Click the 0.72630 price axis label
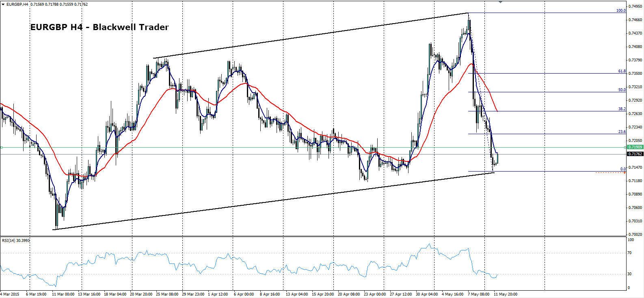Image resolution: width=644 pixels, height=298 pixels. coord(635,114)
